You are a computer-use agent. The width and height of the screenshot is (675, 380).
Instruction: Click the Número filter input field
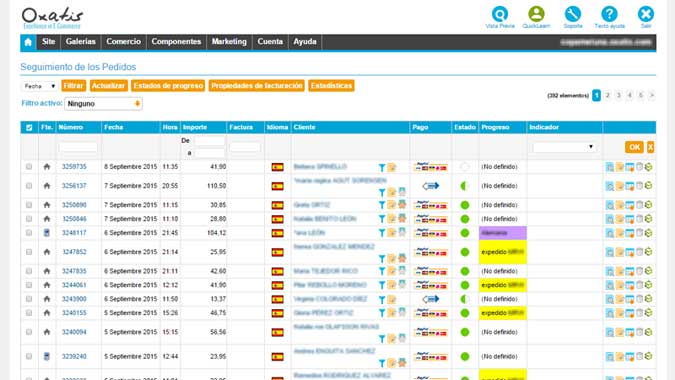(78, 147)
